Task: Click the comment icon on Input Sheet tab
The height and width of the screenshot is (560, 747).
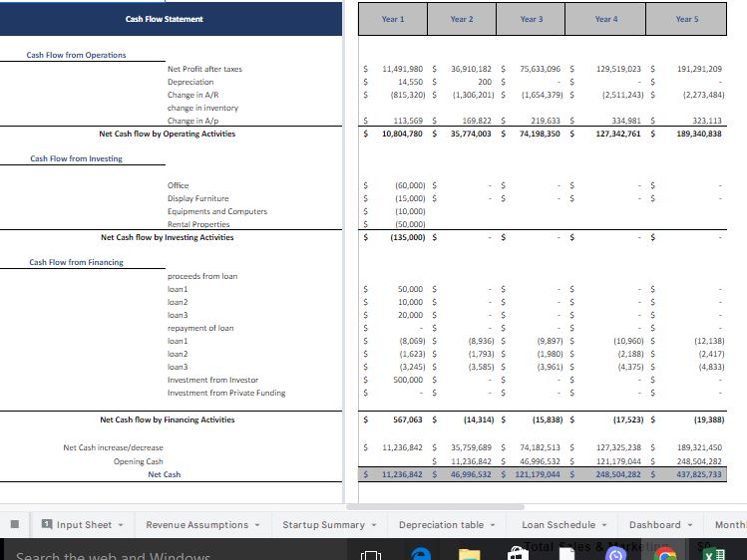Action: click(47, 524)
